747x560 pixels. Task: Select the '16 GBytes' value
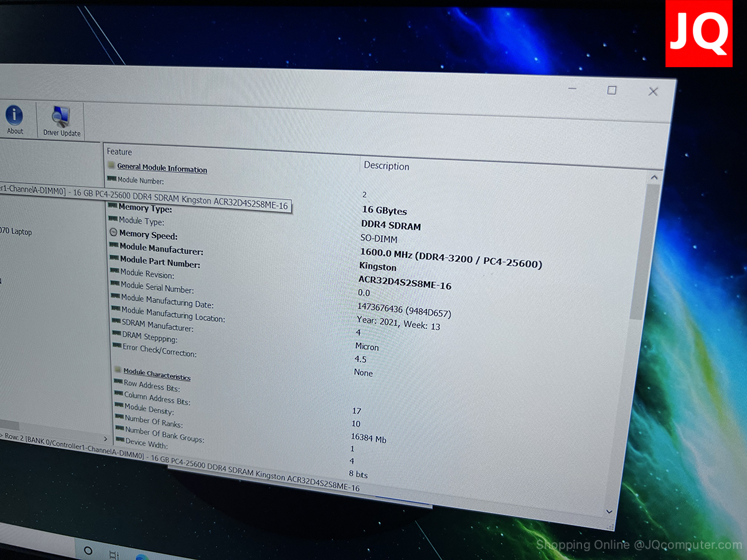click(384, 210)
